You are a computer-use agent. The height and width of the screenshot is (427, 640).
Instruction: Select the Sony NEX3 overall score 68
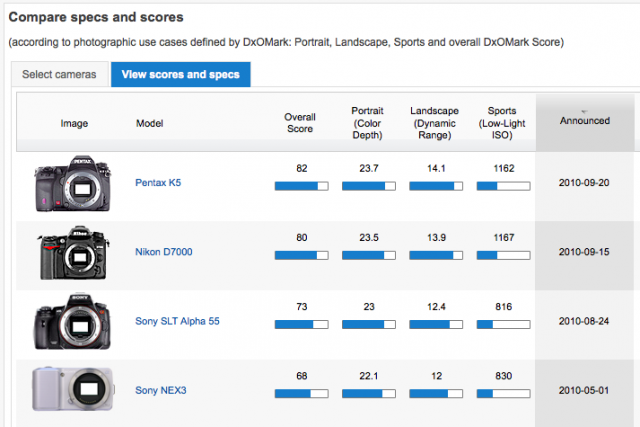click(x=302, y=376)
